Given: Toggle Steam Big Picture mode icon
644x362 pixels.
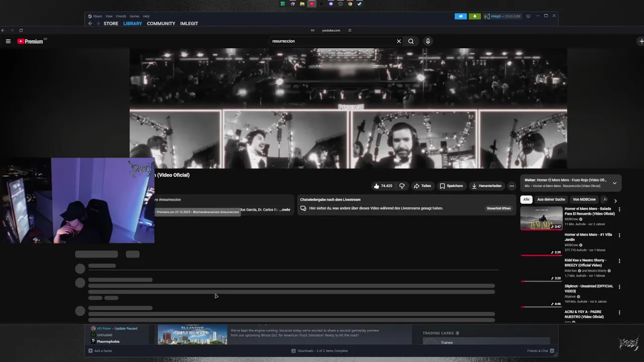Looking at the screenshot, I should (528, 16).
